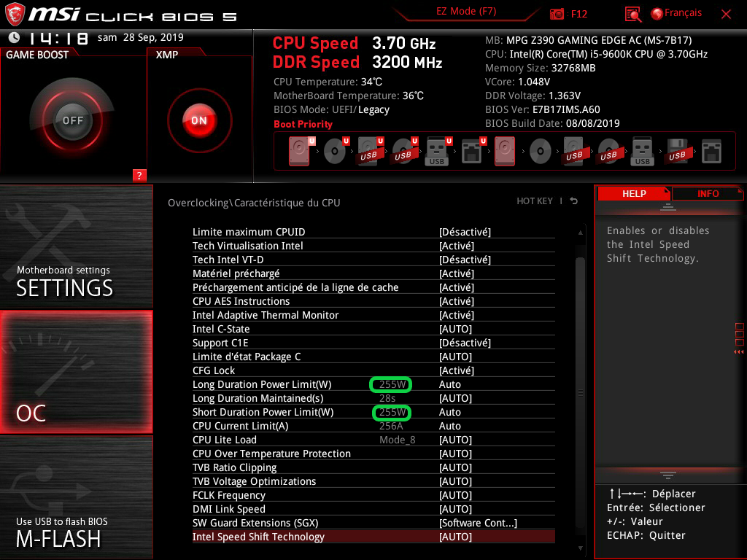Open Intel C-State AUTO options

(455, 329)
